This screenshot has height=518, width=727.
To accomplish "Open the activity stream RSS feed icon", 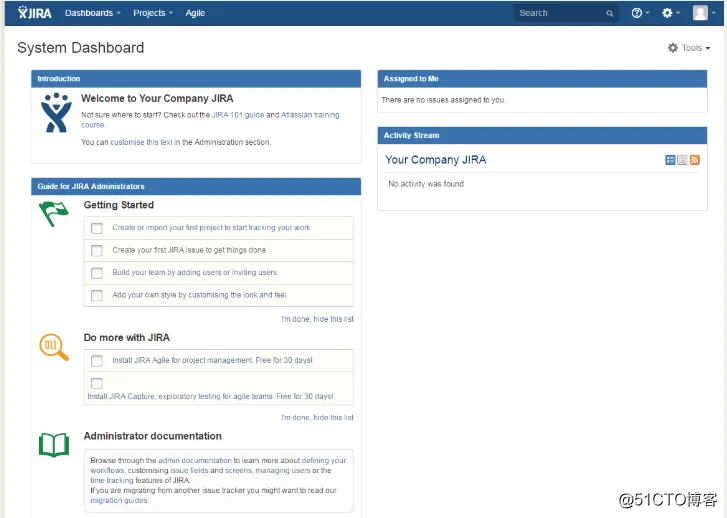I will click(695, 160).
